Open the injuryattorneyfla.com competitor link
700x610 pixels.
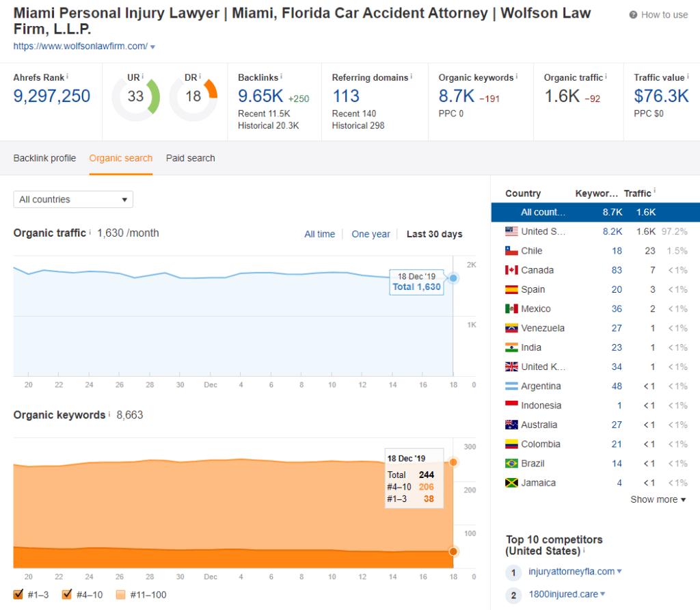[x=571, y=572]
